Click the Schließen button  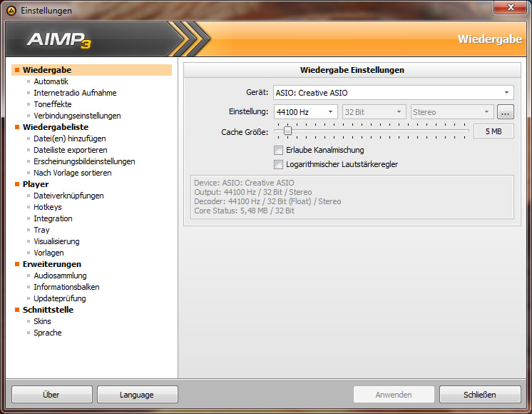click(x=480, y=394)
